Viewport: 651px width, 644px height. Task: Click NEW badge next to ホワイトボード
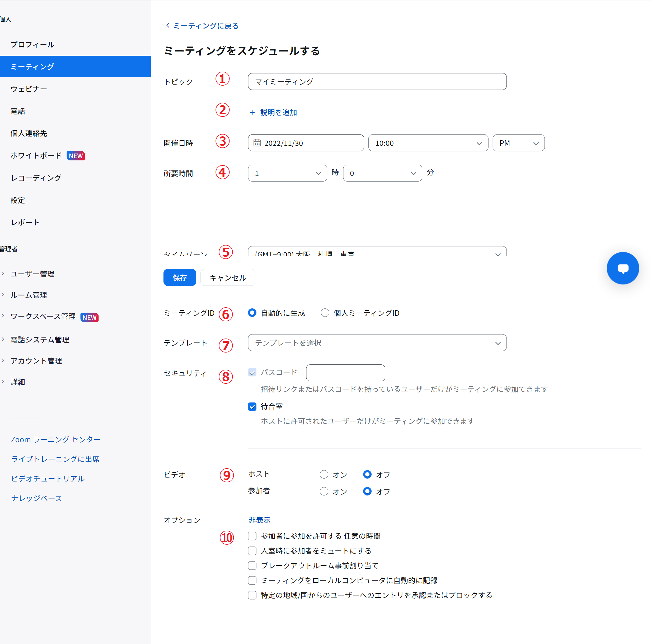[x=76, y=156]
